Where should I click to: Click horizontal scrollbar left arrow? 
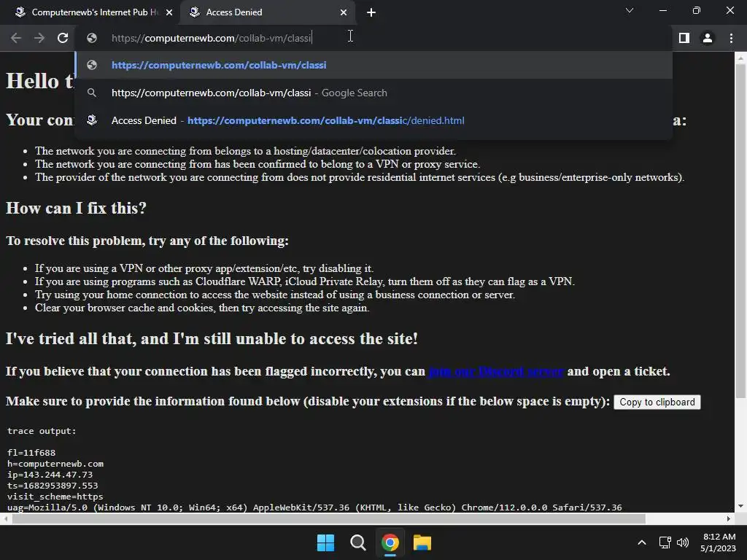[x=5, y=518]
